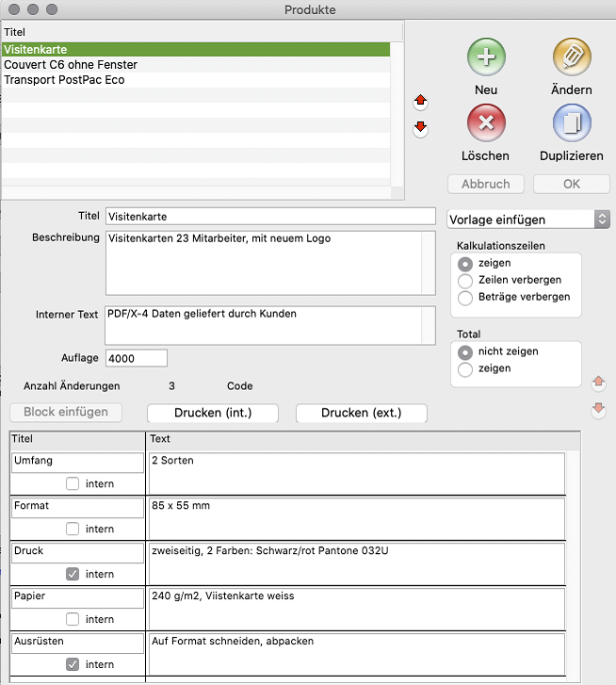Click the Ändern pencil icon
This screenshot has height=685, width=616.
(571, 57)
